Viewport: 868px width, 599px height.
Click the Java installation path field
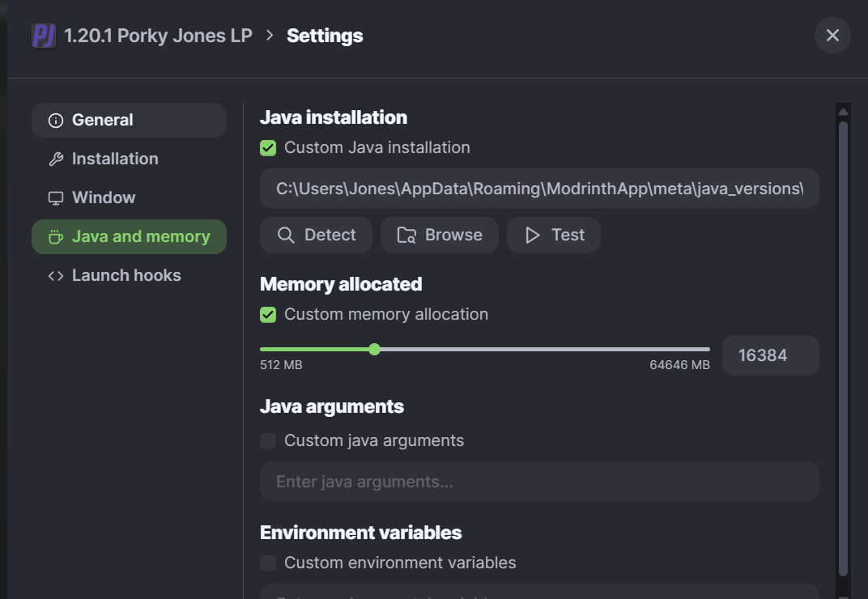pos(538,189)
